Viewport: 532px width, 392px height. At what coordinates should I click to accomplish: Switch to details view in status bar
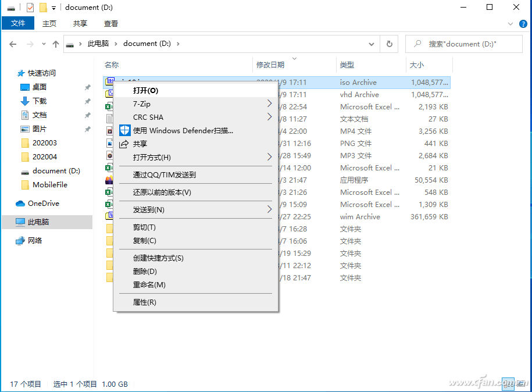(508, 384)
